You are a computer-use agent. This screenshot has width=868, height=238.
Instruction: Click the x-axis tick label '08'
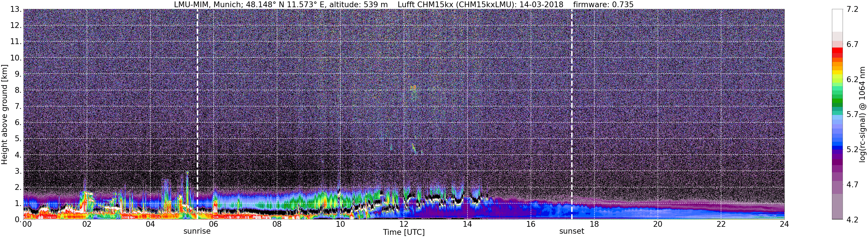pos(277,224)
